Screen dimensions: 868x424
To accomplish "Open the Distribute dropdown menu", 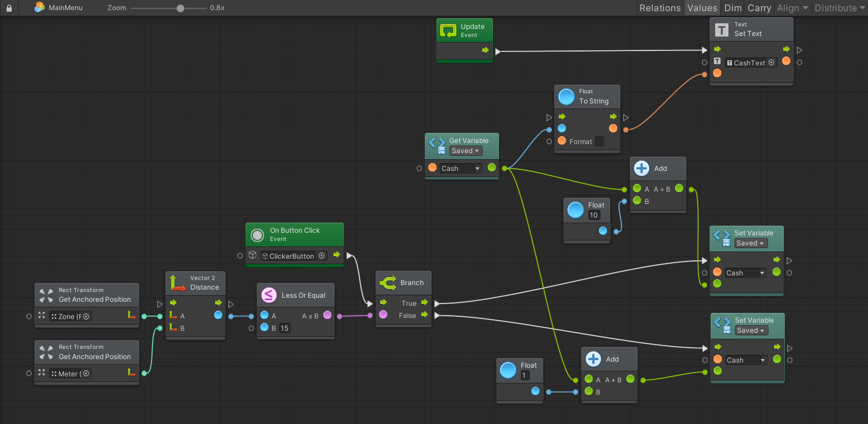I will (x=840, y=8).
